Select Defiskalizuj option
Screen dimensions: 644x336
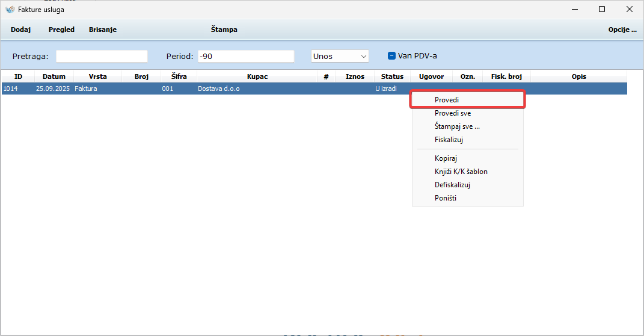coord(452,185)
